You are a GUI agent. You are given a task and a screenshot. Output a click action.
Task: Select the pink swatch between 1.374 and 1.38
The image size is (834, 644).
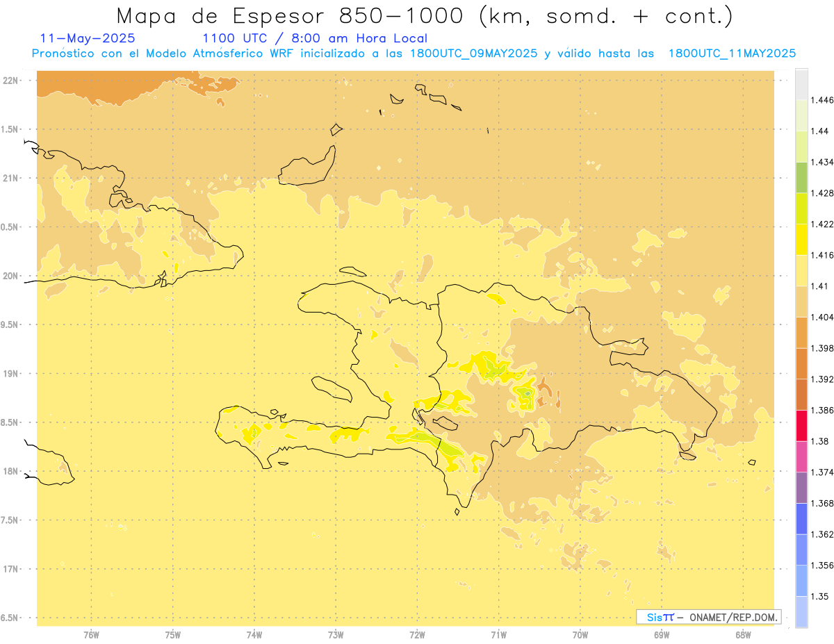801,456
